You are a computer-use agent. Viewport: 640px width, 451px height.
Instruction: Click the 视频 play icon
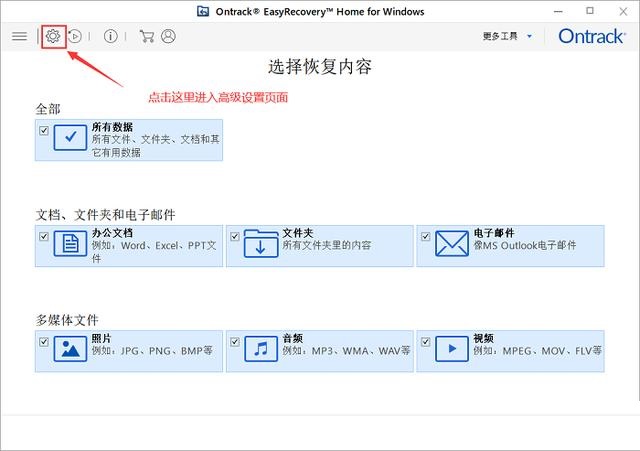pos(451,349)
